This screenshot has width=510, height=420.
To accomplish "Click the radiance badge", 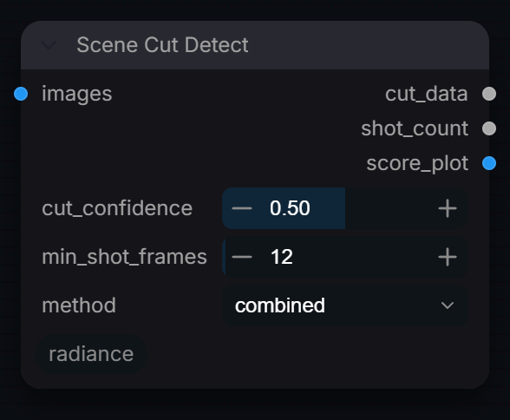I will pyautogui.click(x=91, y=354).
